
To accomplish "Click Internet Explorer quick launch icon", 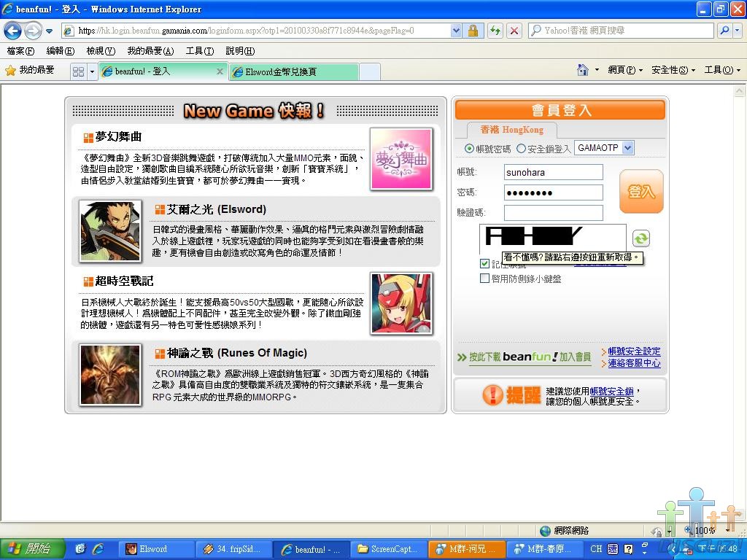I will 98,549.
